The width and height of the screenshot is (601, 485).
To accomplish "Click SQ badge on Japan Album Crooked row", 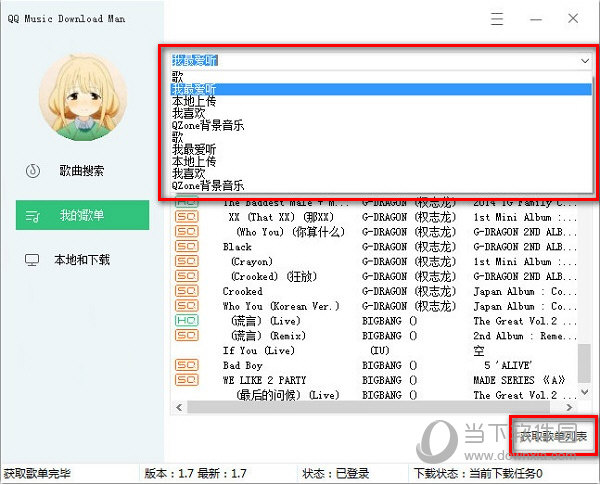I will (x=187, y=291).
